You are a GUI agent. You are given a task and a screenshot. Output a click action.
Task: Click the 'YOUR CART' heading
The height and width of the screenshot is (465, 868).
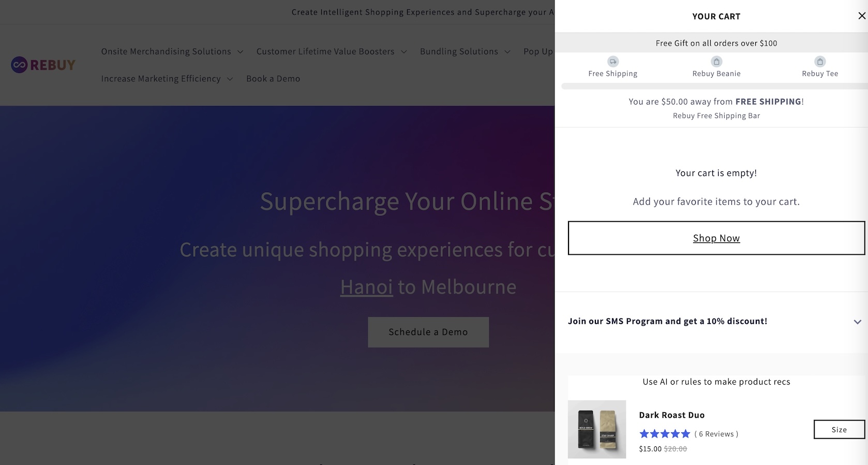pyautogui.click(x=716, y=17)
